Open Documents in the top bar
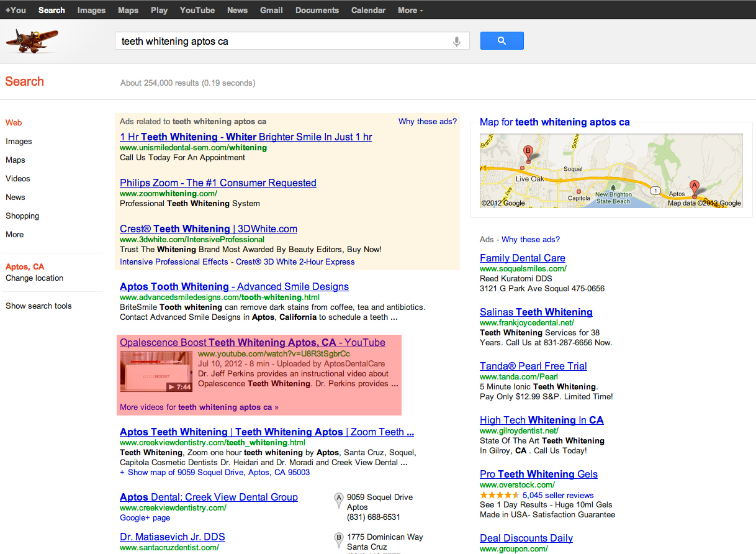The height and width of the screenshot is (554, 756). 317,10
